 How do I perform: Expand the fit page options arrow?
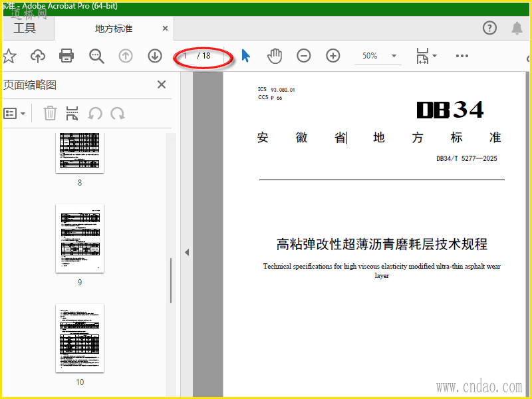tap(435, 56)
